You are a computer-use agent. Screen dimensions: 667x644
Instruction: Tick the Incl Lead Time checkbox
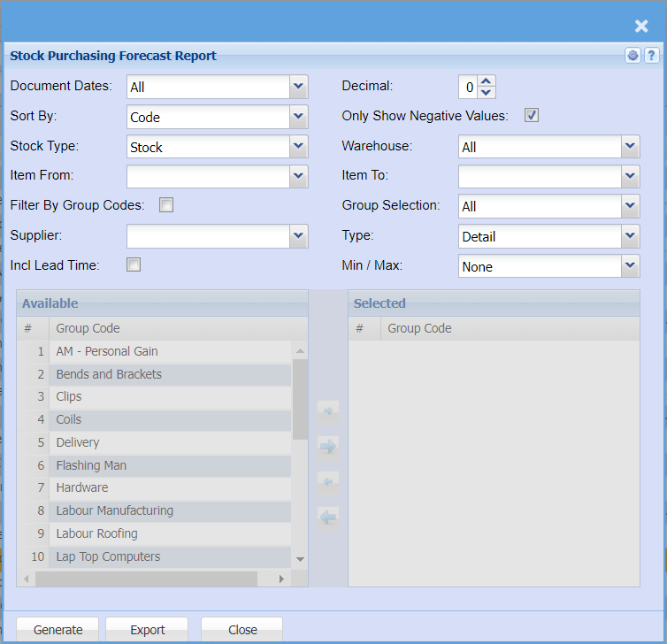tap(134, 264)
